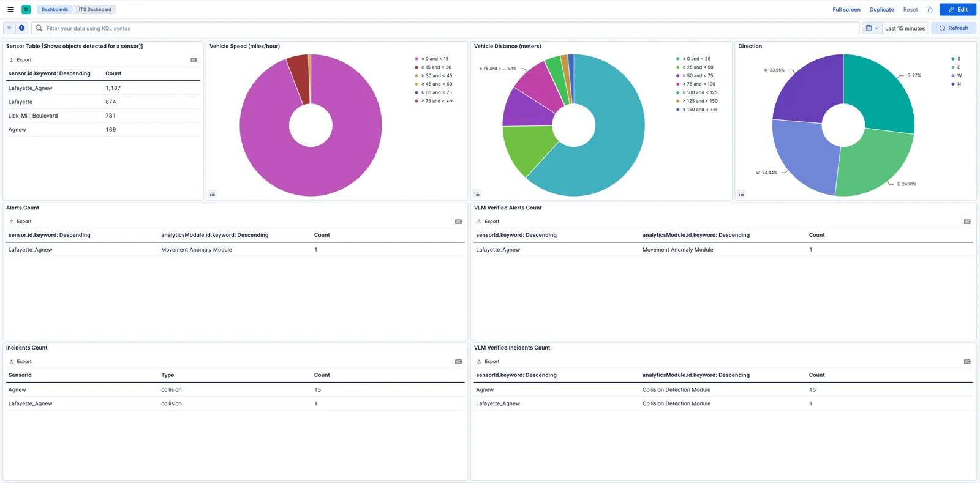Toggle '≥ 75 and < 100' distance legend entry
This screenshot has width=980, height=483.
point(696,84)
